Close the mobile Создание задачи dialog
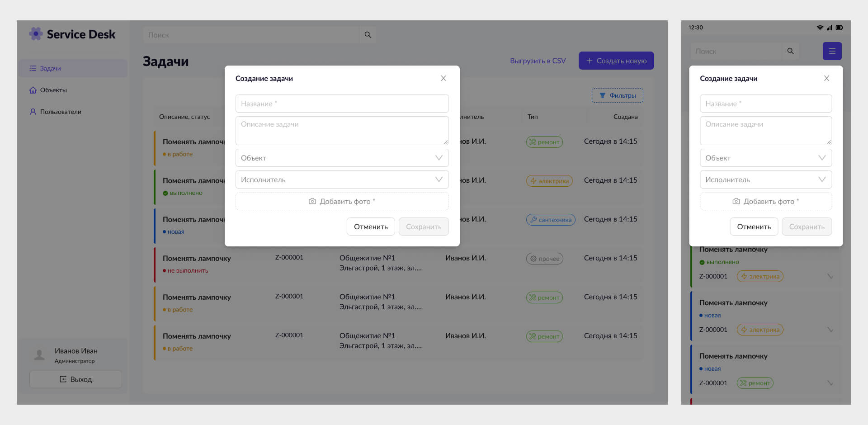The image size is (868, 425). click(826, 78)
